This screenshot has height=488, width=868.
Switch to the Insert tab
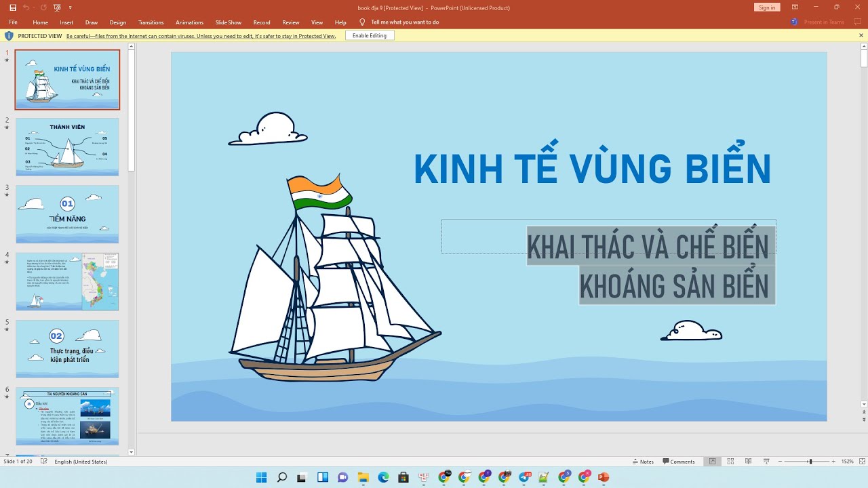(x=66, y=22)
